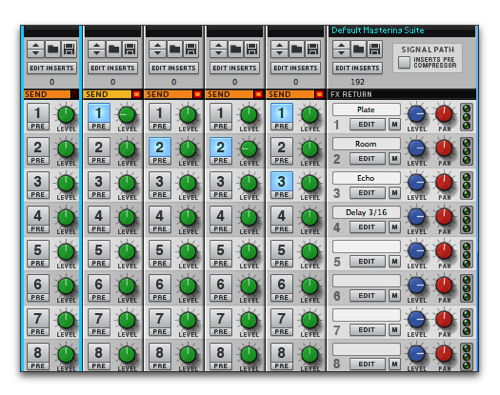Image resolution: width=500 pixels, height=395 pixels.
Task: Enable the Inserts Pre Compressor checkbox
Action: pyautogui.click(x=404, y=62)
